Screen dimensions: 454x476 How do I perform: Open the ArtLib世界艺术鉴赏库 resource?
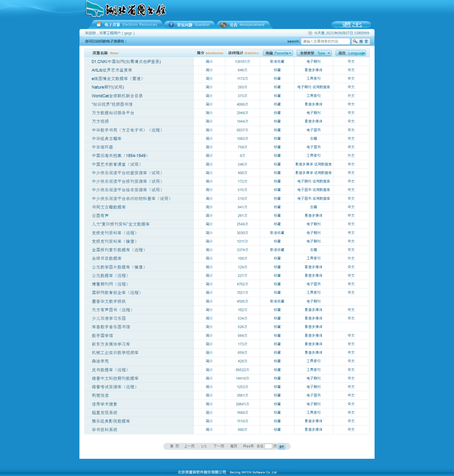coord(112,70)
